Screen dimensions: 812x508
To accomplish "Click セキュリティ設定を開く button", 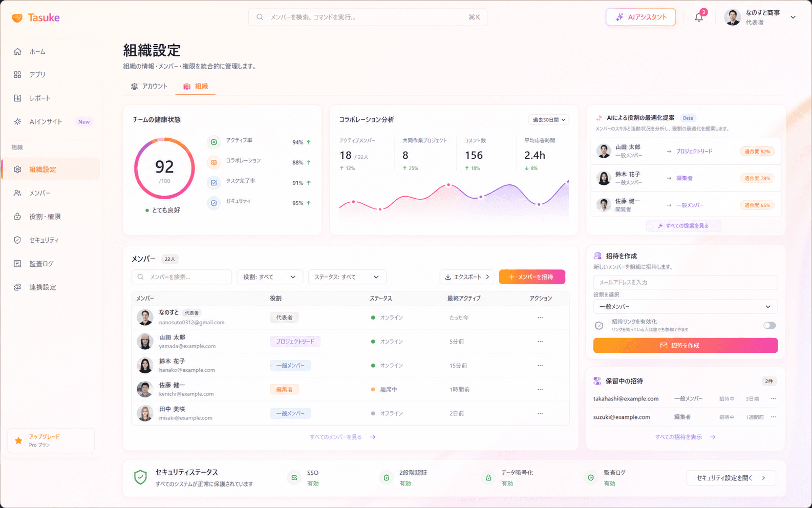I will coord(731,478).
